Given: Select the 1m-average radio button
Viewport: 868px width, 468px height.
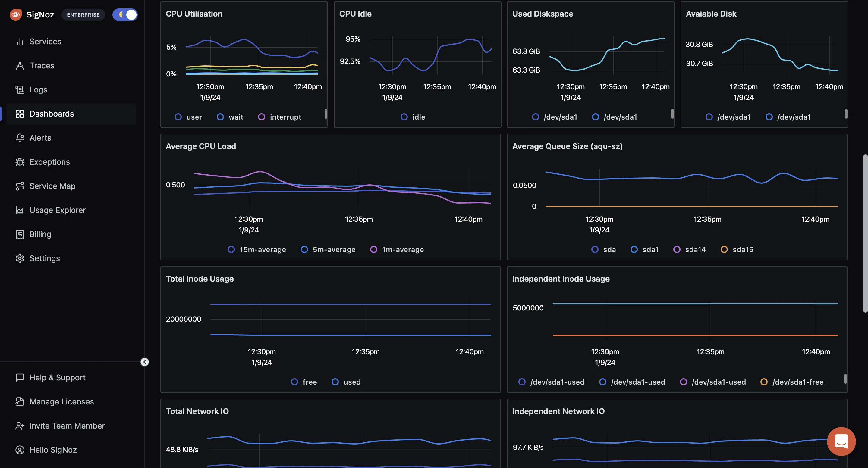Looking at the screenshot, I should coord(373,249).
